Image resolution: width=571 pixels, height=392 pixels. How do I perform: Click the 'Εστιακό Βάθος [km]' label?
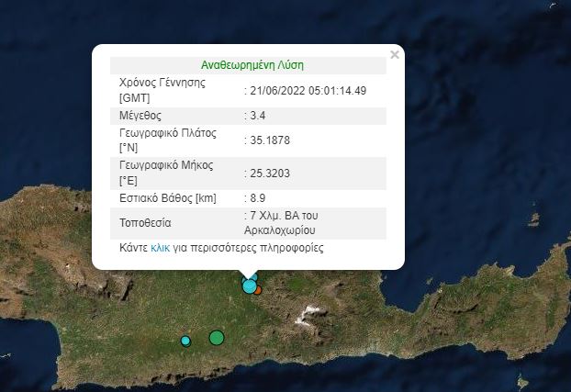[166, 197]
